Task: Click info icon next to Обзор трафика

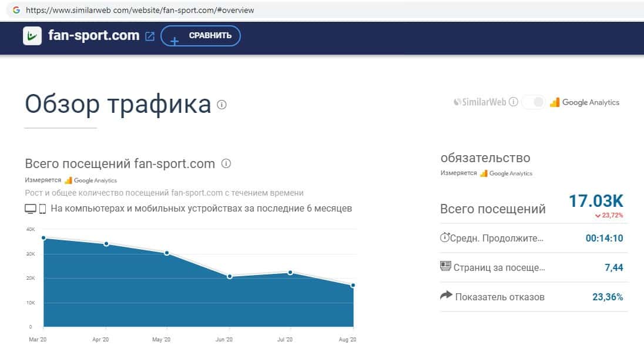Action: [x=222, y=105]
